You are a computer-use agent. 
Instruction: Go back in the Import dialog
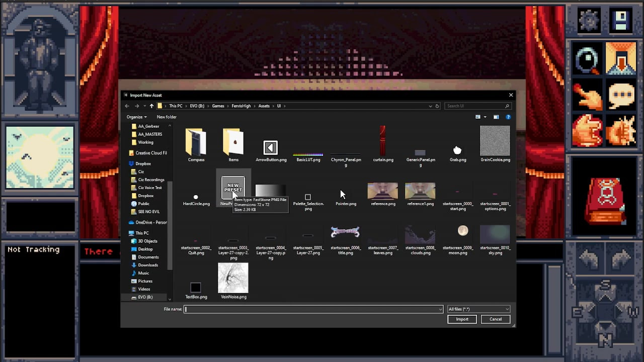point(127,106)
